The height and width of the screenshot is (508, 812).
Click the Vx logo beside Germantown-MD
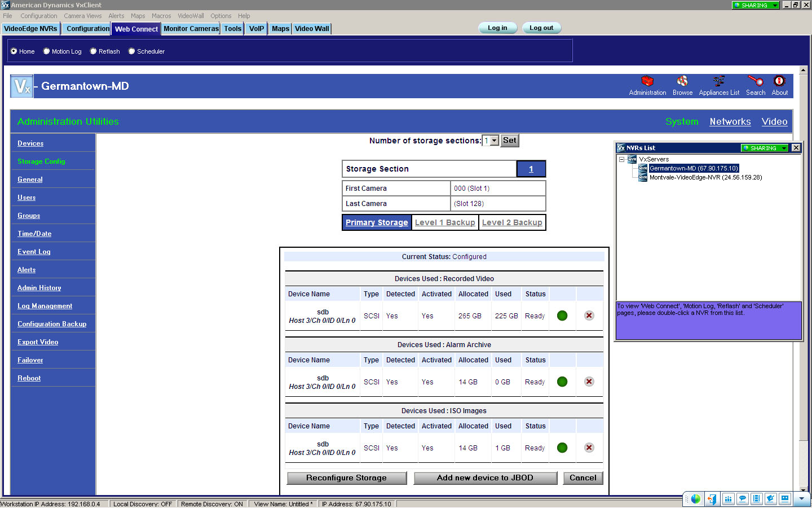click(21, 86)
